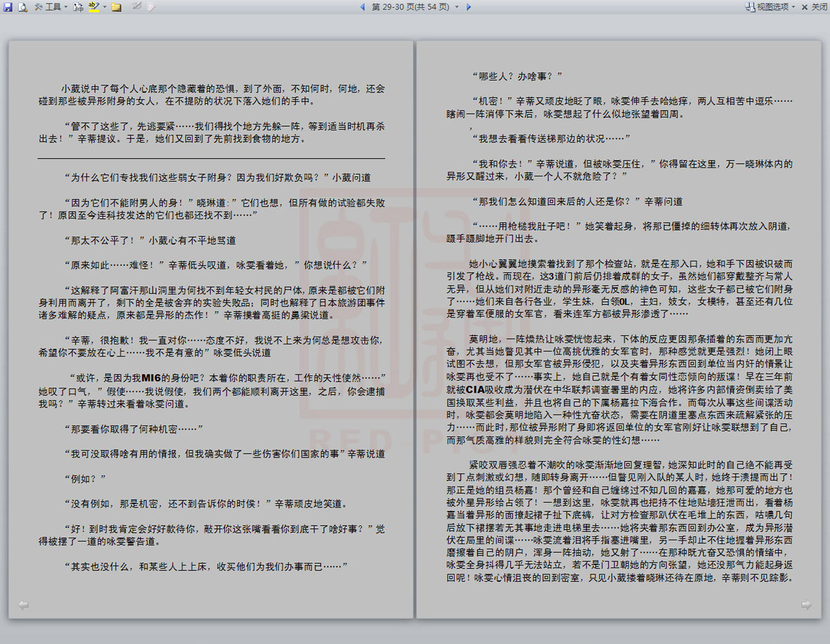This screenshot has height=644, width=830.
Task: Click the horizontal divider line on left page
Action: 211,158
